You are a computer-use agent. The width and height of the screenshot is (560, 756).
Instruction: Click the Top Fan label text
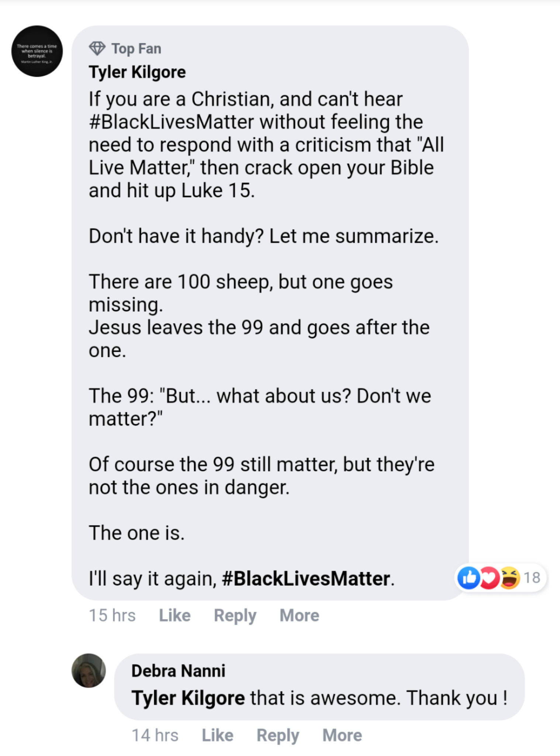[136, 49]
